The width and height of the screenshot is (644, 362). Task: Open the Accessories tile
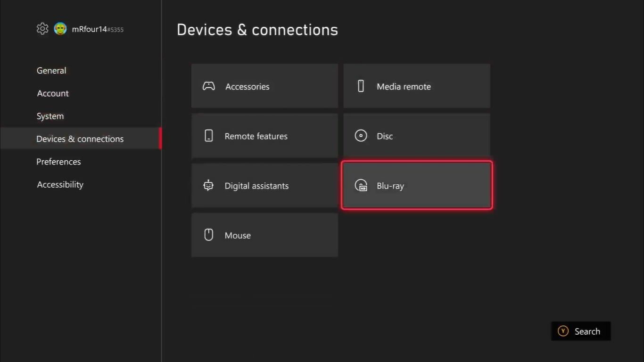(264, 86)
